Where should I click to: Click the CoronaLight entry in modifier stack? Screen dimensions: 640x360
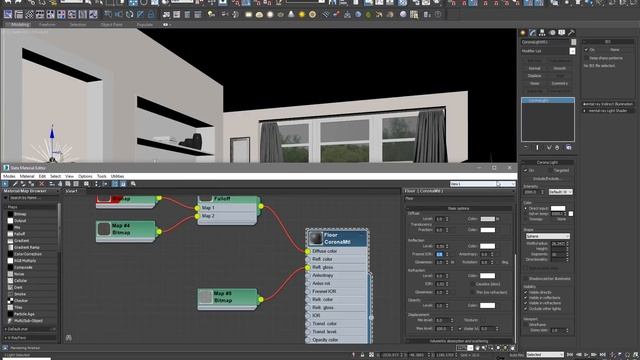[x=548, y=100]
